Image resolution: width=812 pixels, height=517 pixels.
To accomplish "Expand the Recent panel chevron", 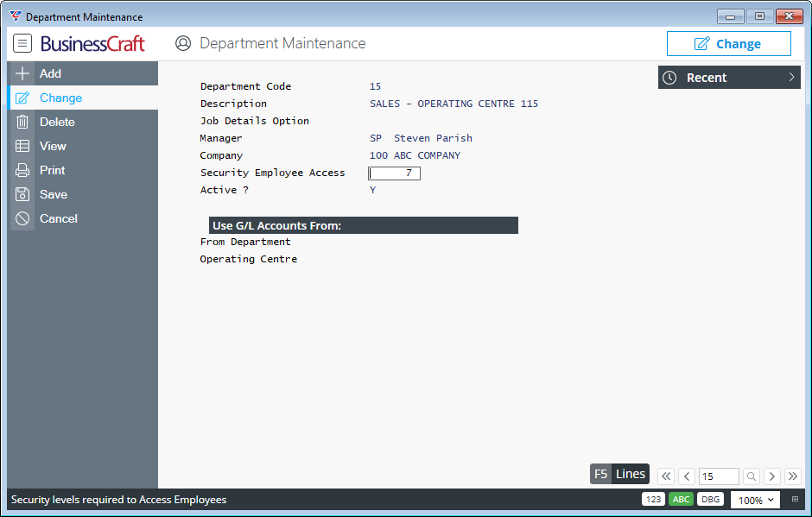I will [x=791, y=77].
